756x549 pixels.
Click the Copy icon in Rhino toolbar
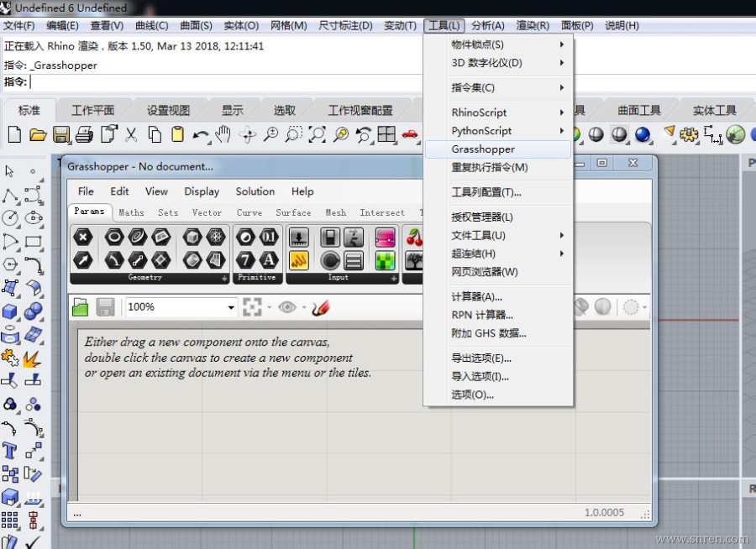pos(155,134)
